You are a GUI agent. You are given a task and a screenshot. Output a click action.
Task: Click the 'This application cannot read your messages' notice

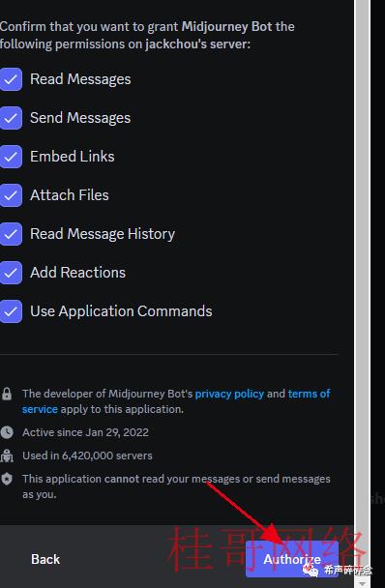176,486
